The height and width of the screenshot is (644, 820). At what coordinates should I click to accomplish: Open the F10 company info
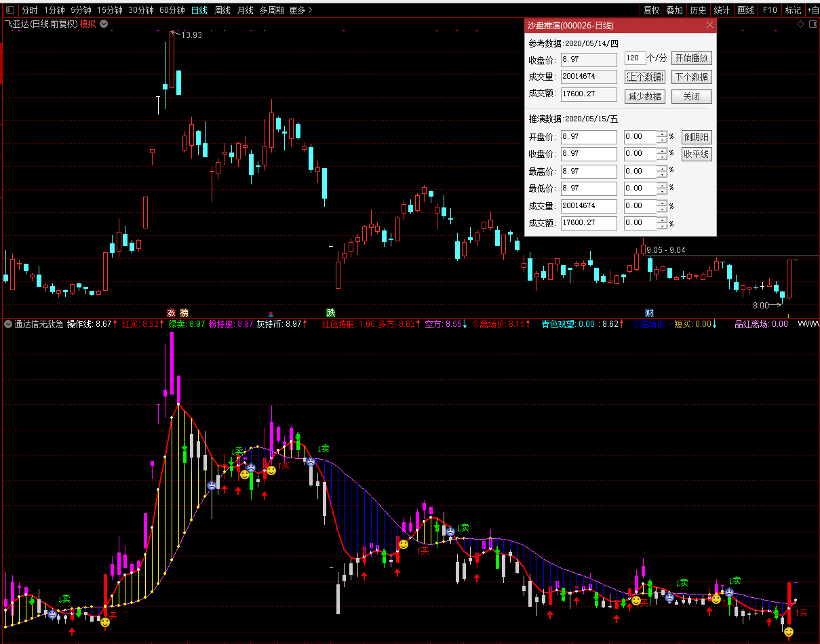(x=770, y=10)
